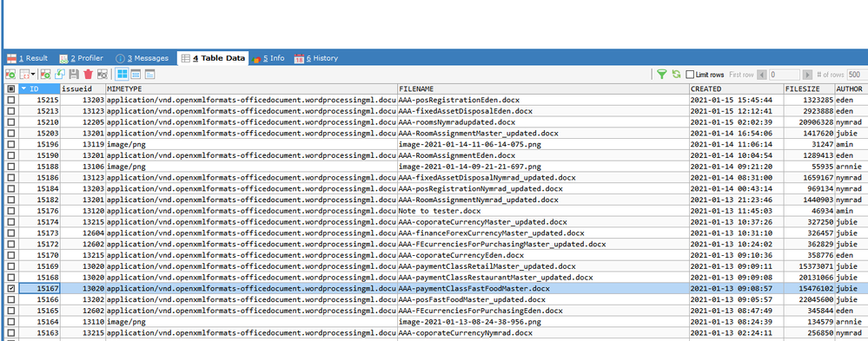Uncheck the row checkbox for ID 15167

point(10,288)
